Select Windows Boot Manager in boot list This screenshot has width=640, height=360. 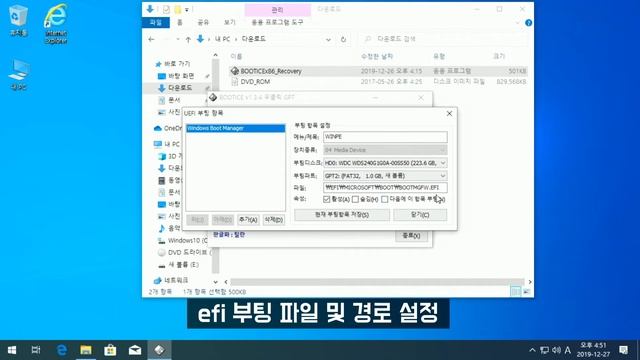tap(236, 128)
